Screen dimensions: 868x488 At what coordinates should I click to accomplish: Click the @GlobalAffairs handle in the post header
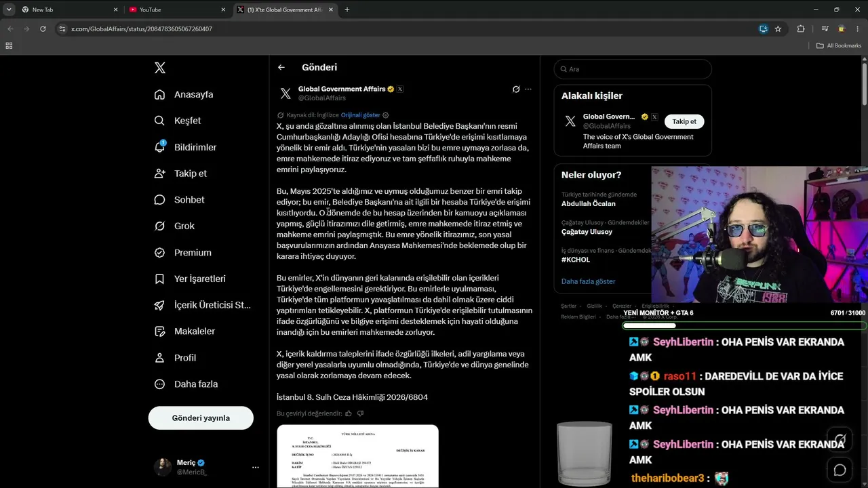click(x=322, y=98)
